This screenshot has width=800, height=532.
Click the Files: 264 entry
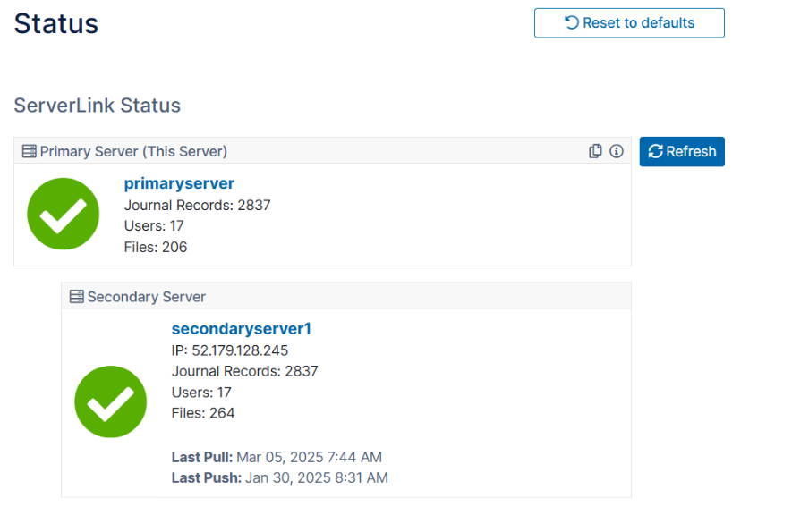pyautogui.click(x=203, y=412)
